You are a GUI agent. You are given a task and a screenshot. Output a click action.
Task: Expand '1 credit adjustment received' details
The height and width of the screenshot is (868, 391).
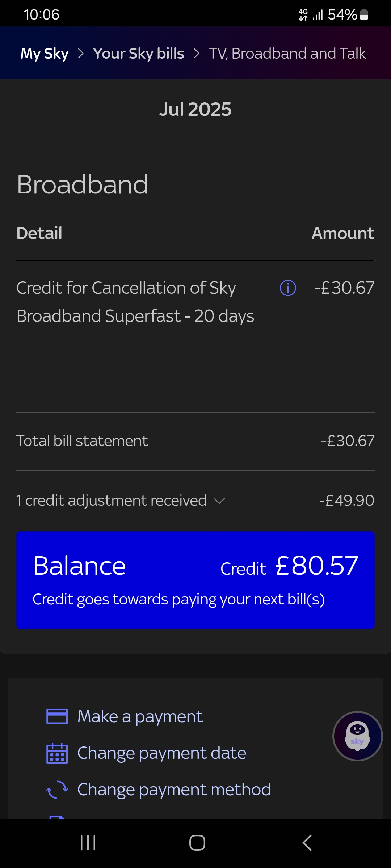pos(112,501)
